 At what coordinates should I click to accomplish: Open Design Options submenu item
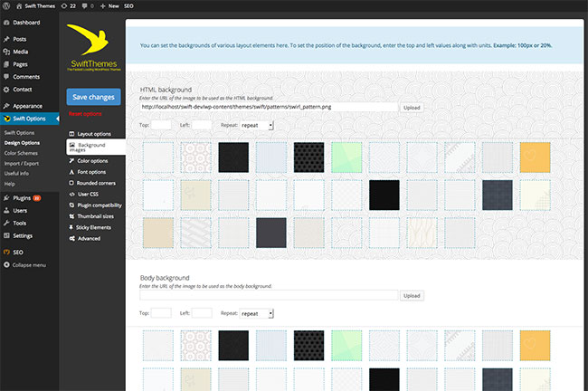click(x=22, y=143)
